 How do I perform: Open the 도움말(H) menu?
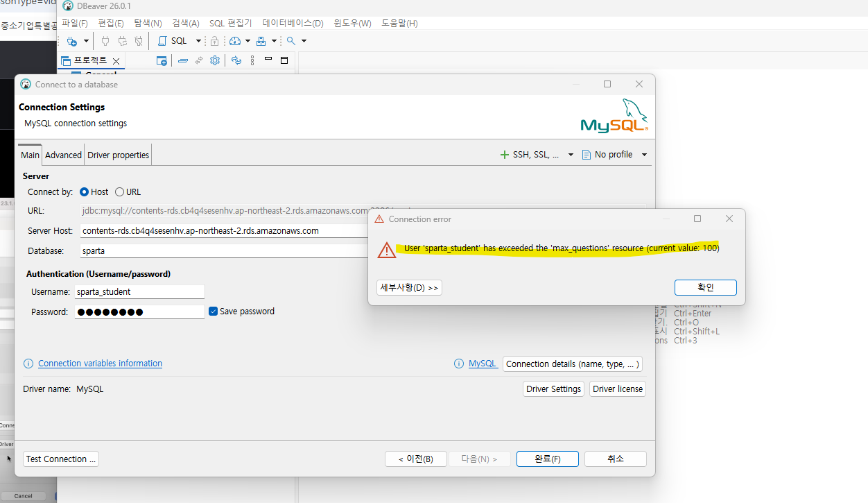point(399,23)
